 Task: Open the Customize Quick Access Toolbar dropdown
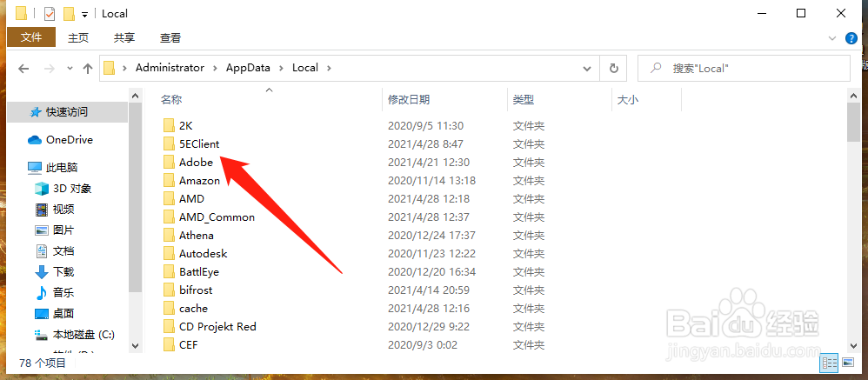[x=84, y=15]
